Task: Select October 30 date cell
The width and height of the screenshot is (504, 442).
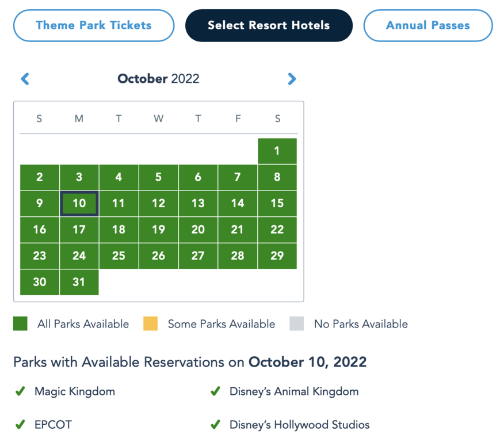Action: click(x=40, y=282)
